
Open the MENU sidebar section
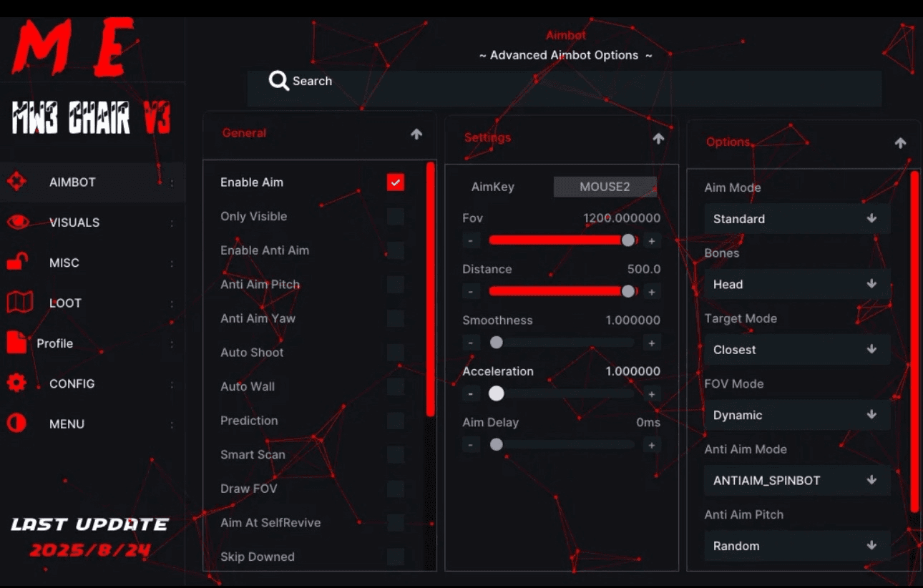click(92, 424)
